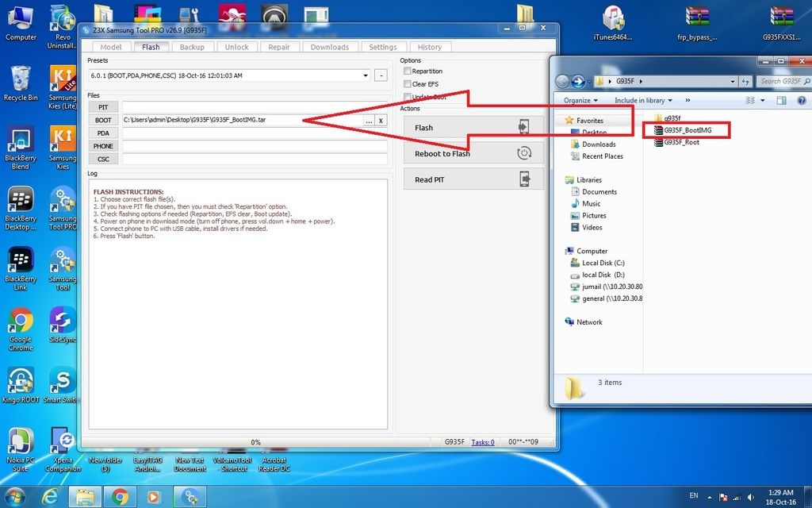The width and height of the screenshot is (812, 508).
Task: Select Samsung Kies (Lite) desktop shortcut
Action: click(63, 87)
